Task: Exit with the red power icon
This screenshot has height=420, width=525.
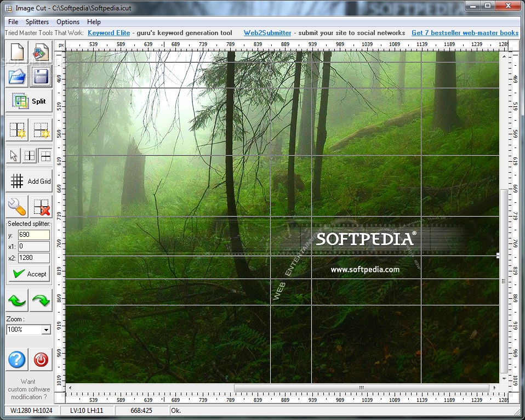Action: (41, 360)
